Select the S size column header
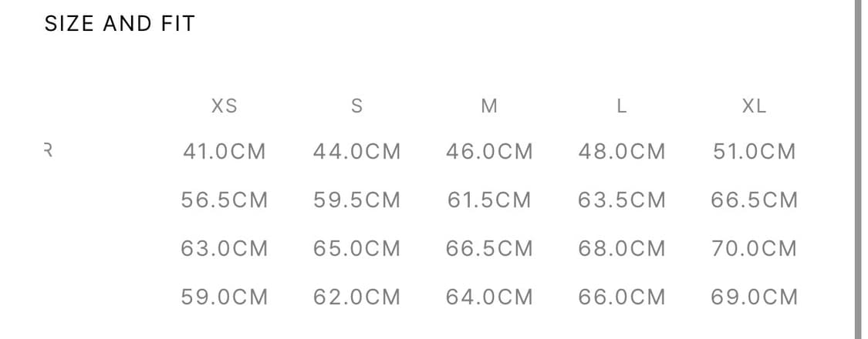 tap(356, 106)
